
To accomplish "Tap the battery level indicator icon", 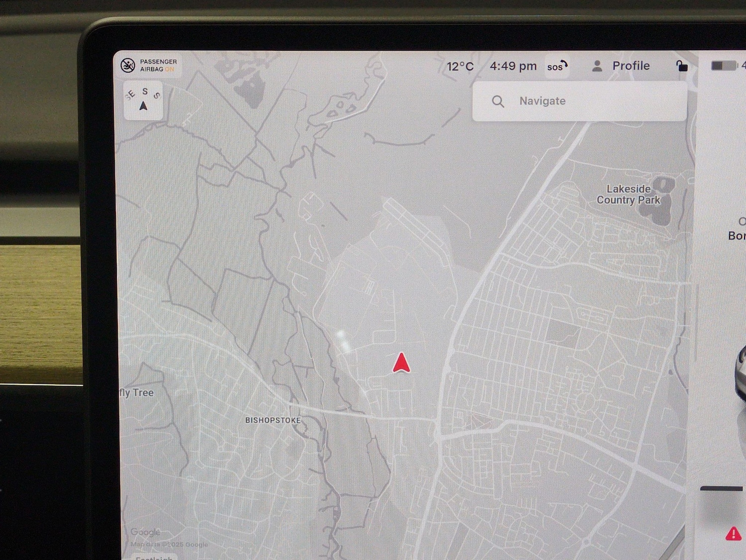I will [724, 66].
